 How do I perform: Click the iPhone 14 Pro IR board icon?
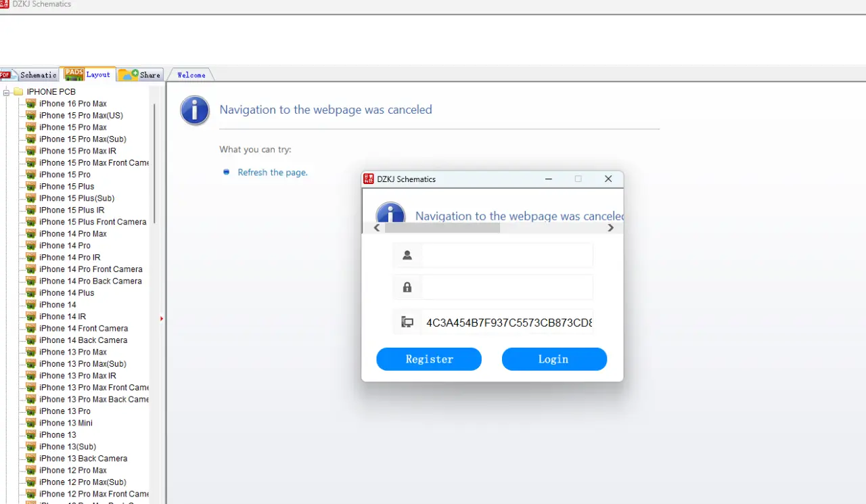point(30,258)
